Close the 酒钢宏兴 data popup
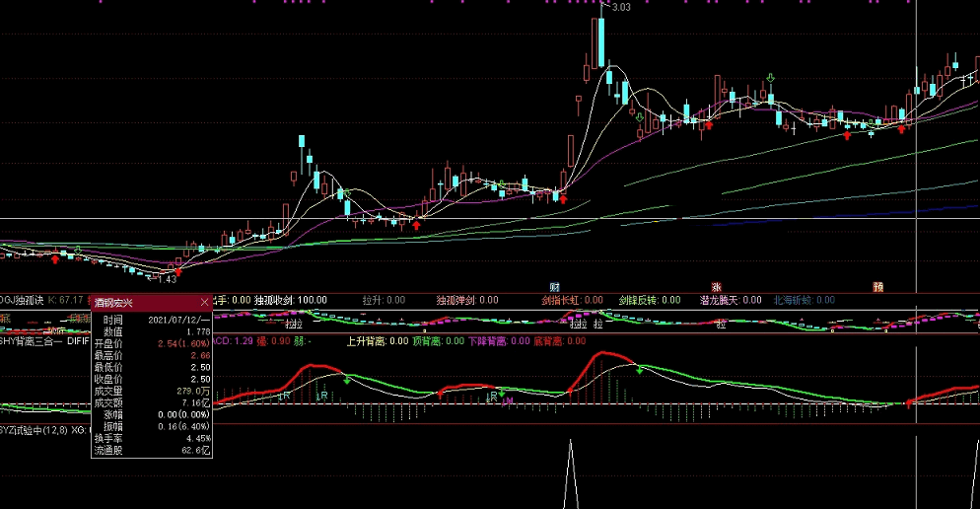Viewport: 980px width, 509px height. [x=204, y=303]
